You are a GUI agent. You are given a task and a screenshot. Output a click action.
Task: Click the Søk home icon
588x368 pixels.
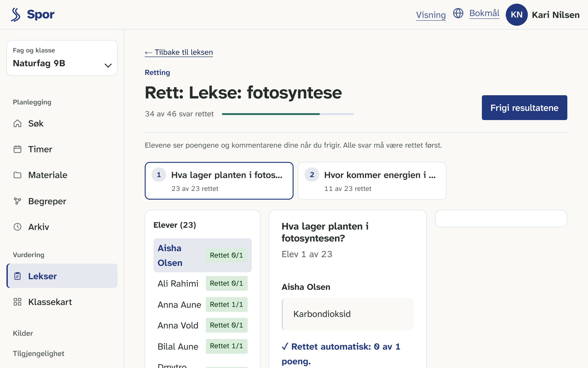(x=17, y=124)
